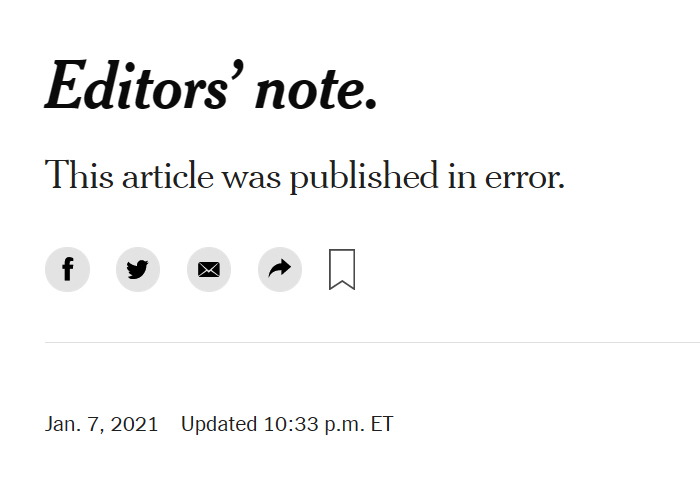
Task: Click the word "note." in the headline
Action: point(316,90)
